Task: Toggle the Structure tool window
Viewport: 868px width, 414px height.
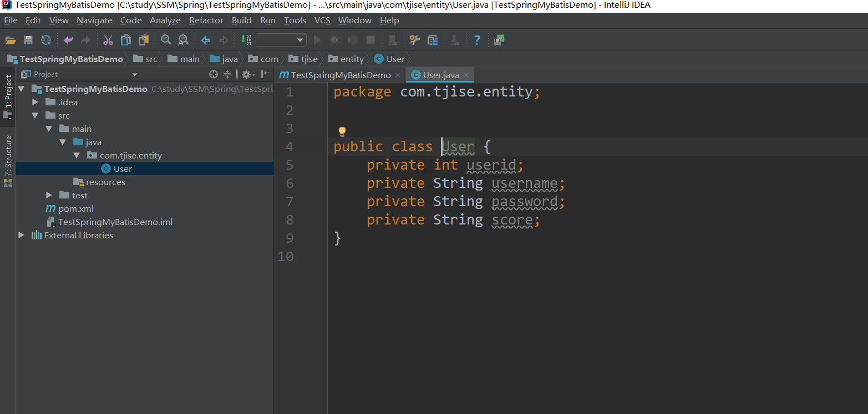Action: [x=8, y=161]
